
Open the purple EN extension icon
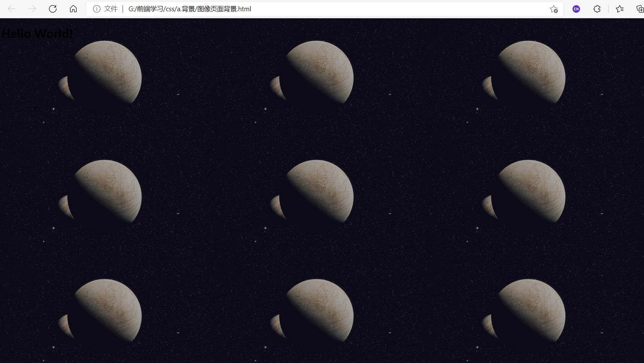pos(576,9)
